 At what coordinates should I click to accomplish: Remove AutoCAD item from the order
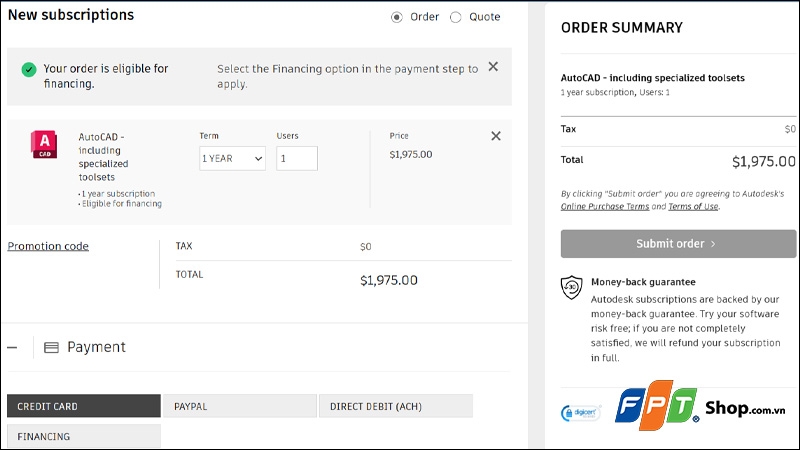coord(496,136)
